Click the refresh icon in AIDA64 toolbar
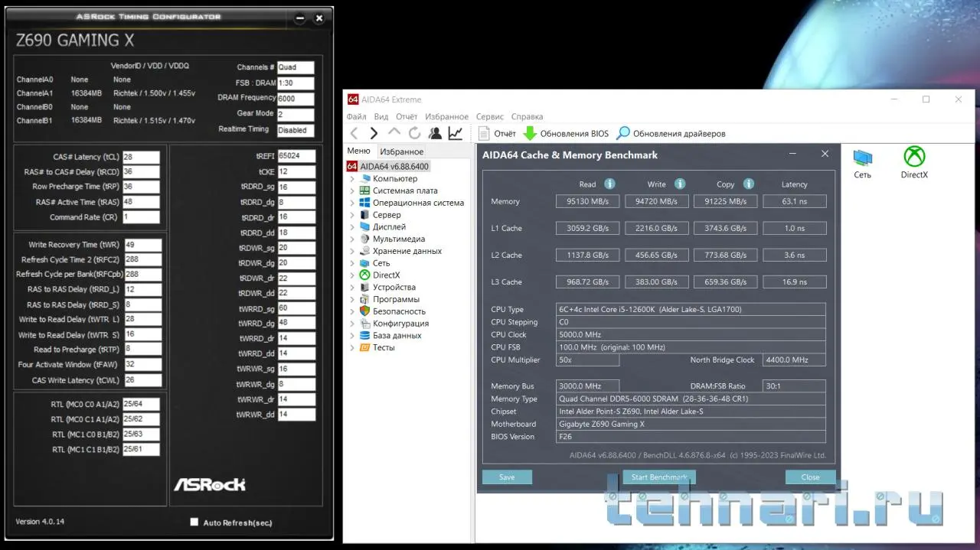 [414, 133]
